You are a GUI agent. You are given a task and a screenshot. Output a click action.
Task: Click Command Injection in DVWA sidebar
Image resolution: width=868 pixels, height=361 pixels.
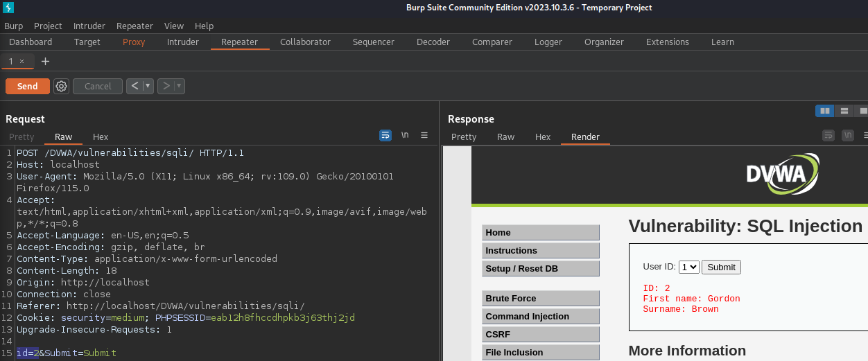541,316
